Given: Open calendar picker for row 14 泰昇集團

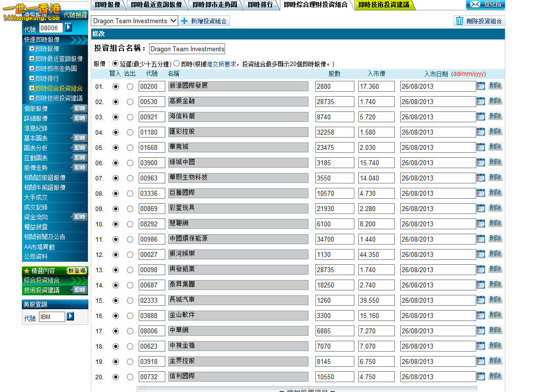Looking at the screenshot, I should pyautogui.click(x=481, y=285).
